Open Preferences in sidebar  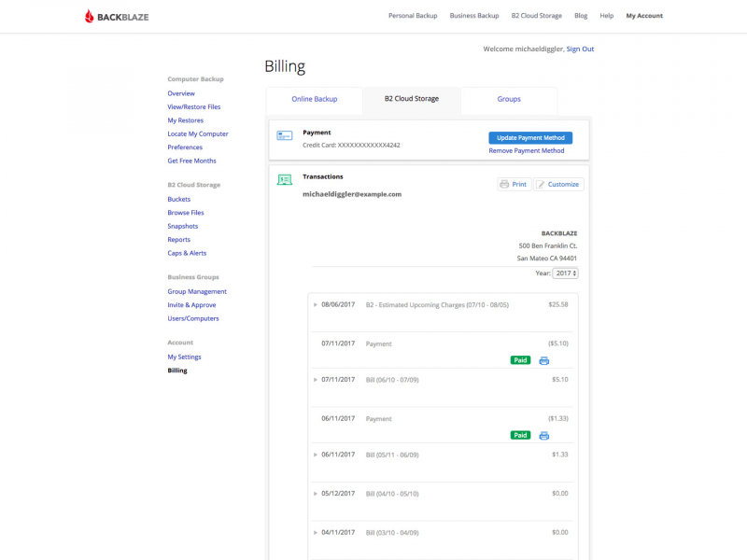[185, 147]
